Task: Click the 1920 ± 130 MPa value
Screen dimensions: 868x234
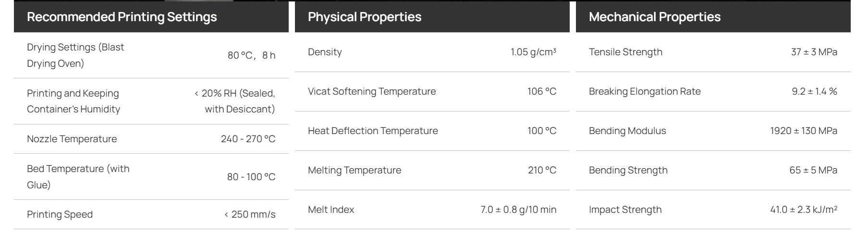Action: tap(804, 131)
